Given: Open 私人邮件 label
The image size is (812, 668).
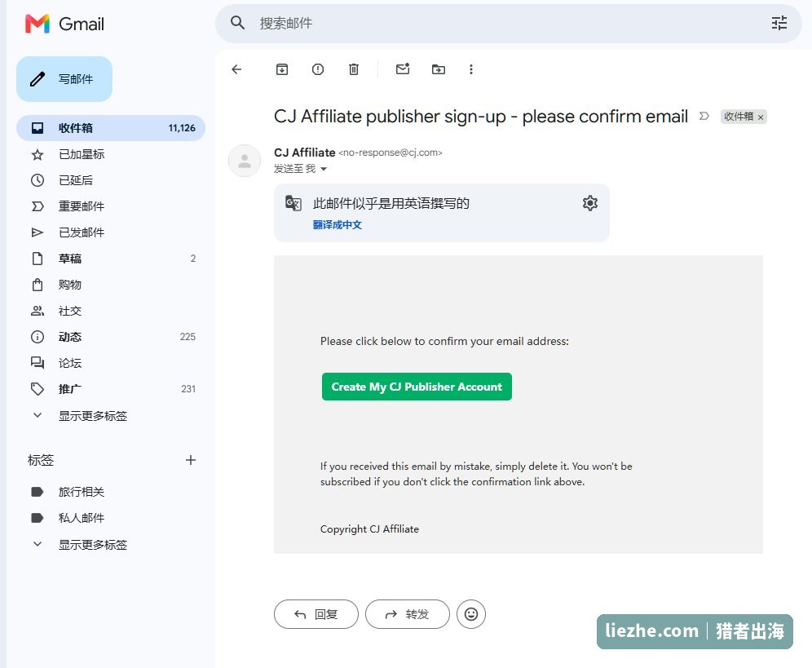Looking at the screenshot, I should 111,518.
